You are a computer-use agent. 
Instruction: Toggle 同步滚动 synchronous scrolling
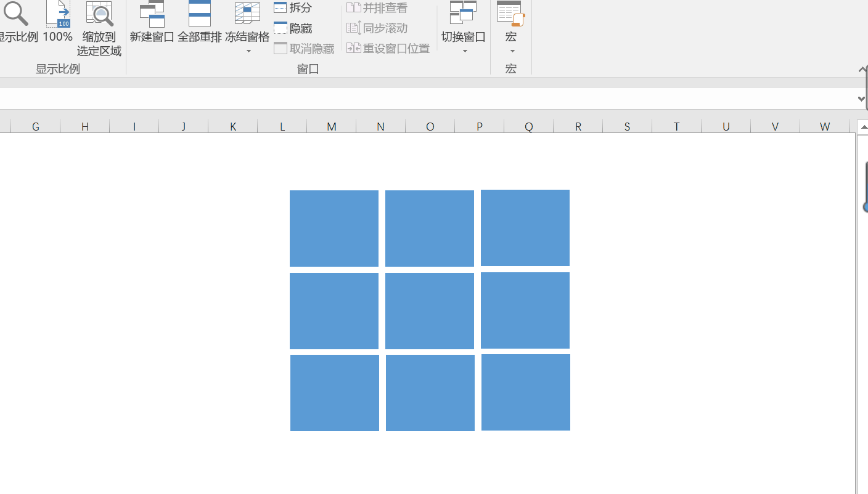click(377, 28)
